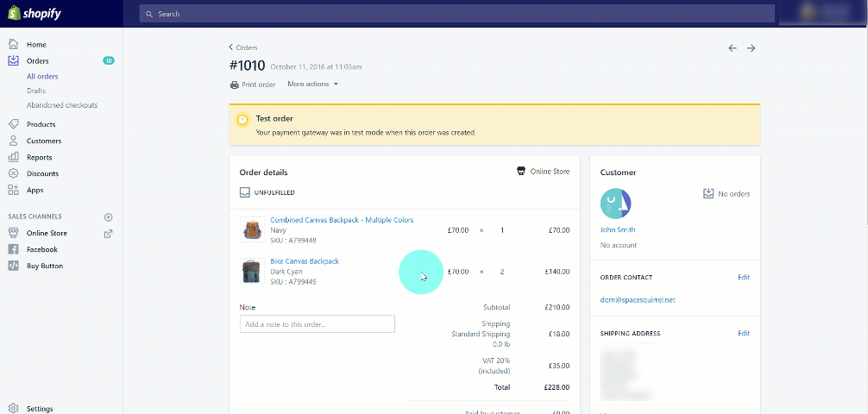
Task: Click the Test order warning icon
Action: pyautogui.click(x=242, y=120)
